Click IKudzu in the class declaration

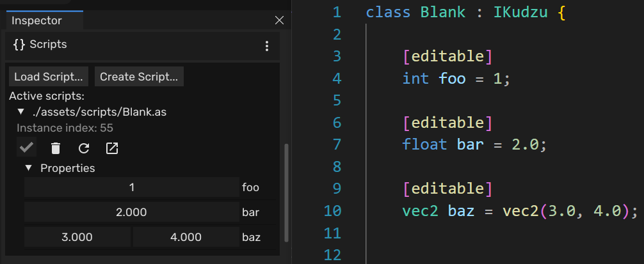[x=520, y=12]
